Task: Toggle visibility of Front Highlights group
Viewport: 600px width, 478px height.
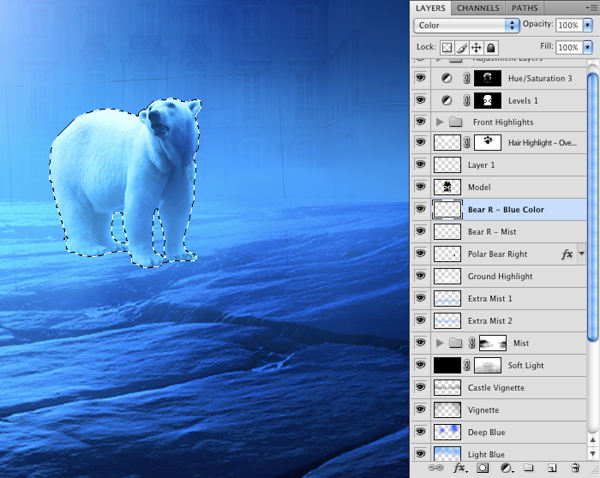Action: tap(421, 122)
